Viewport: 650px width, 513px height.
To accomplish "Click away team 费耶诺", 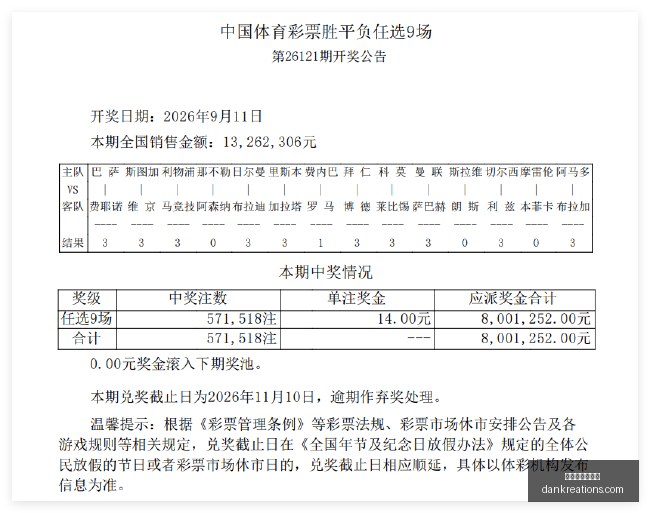I will pyautogui.click(x=106, y=206).
